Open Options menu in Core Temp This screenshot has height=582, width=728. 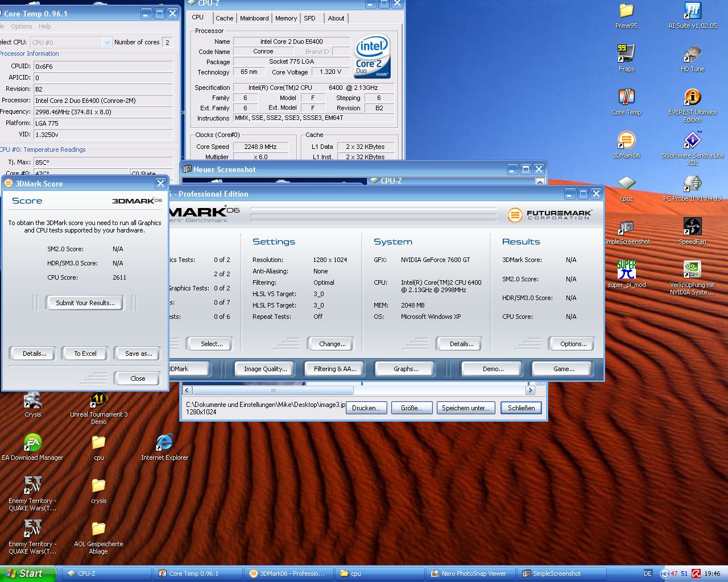click(x=22, y=26)
